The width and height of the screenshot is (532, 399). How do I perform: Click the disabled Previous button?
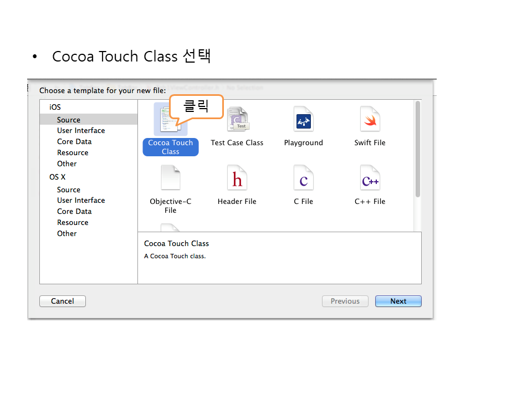[345, 301]
